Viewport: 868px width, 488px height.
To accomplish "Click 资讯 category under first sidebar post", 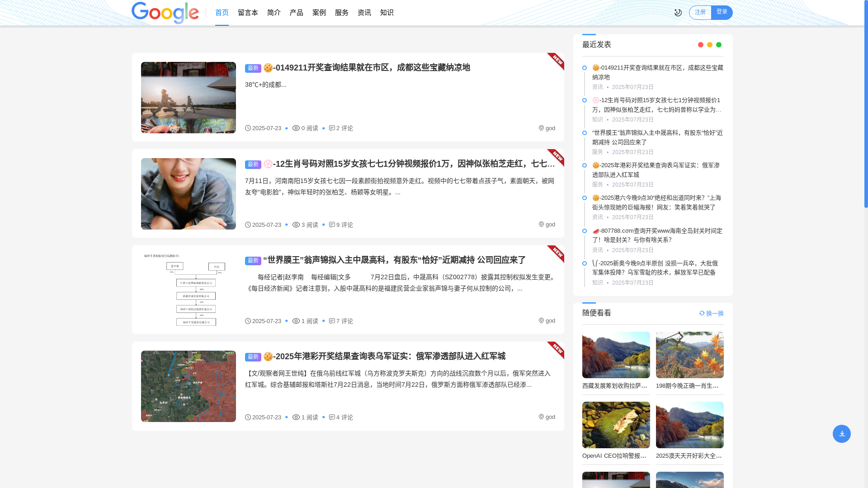I will pos(598,87).
